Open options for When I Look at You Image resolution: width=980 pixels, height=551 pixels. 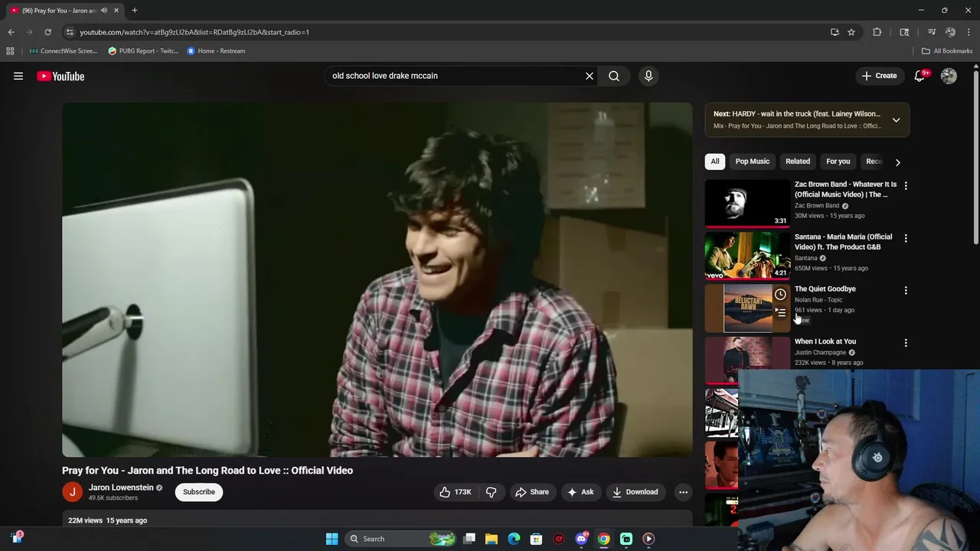click(x=906, y=344)
